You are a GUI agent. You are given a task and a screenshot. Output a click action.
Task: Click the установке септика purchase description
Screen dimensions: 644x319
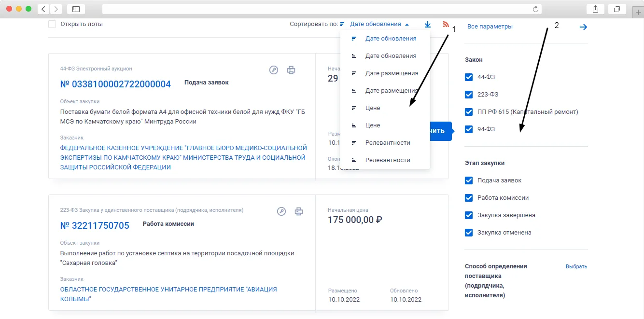(x=177, y=258)
